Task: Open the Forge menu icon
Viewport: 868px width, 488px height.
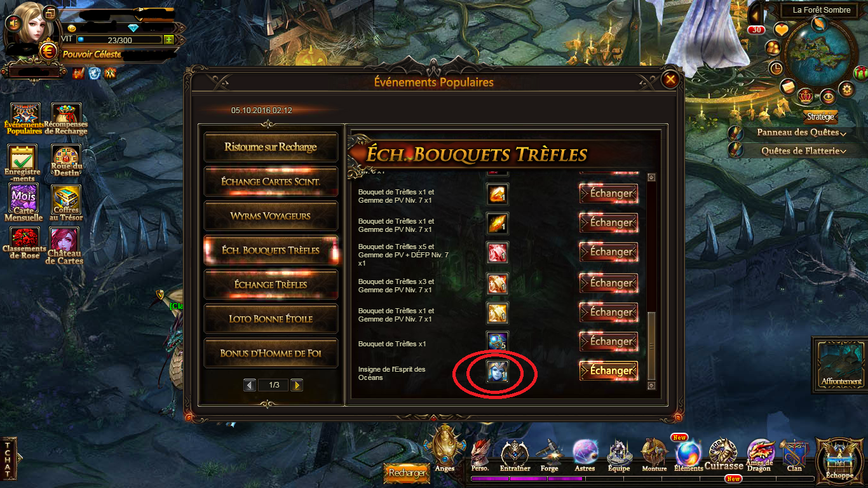Action: [x=549, y=454]
